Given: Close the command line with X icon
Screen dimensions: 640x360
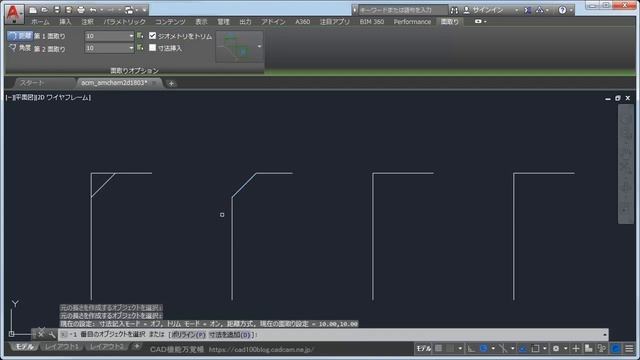Looking at the screenshot, I should (41, 334).
